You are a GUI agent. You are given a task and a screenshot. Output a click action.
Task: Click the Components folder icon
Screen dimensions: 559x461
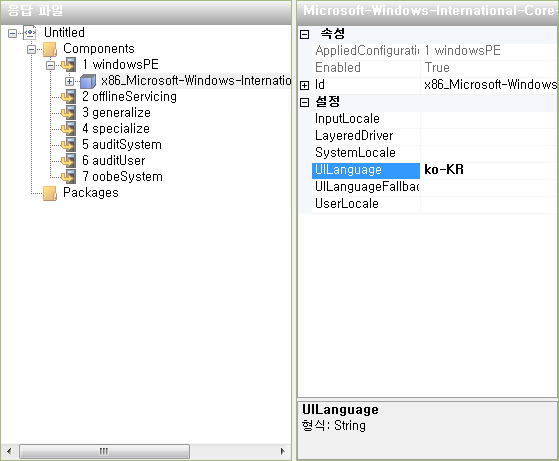(x=50, y=49)
